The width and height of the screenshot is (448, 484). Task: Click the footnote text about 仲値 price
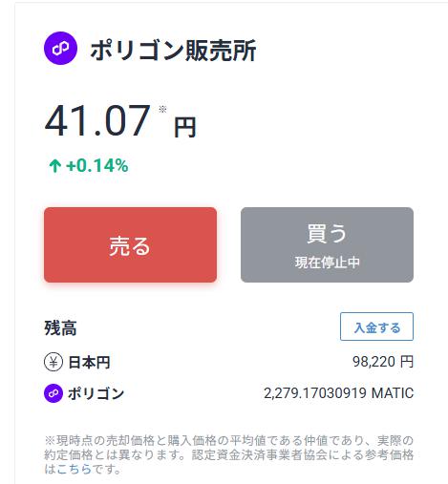[x=228, y=455]
